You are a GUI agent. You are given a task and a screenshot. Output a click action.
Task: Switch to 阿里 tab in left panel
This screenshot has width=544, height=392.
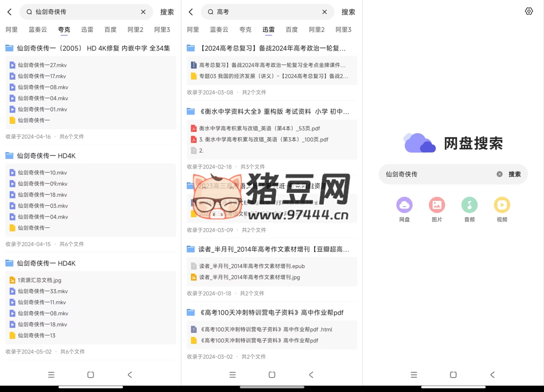click(x=11, y=30)
